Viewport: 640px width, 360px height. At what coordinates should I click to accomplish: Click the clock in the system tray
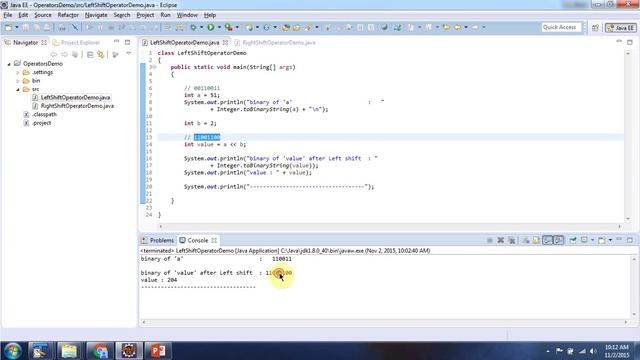[617, 351]
